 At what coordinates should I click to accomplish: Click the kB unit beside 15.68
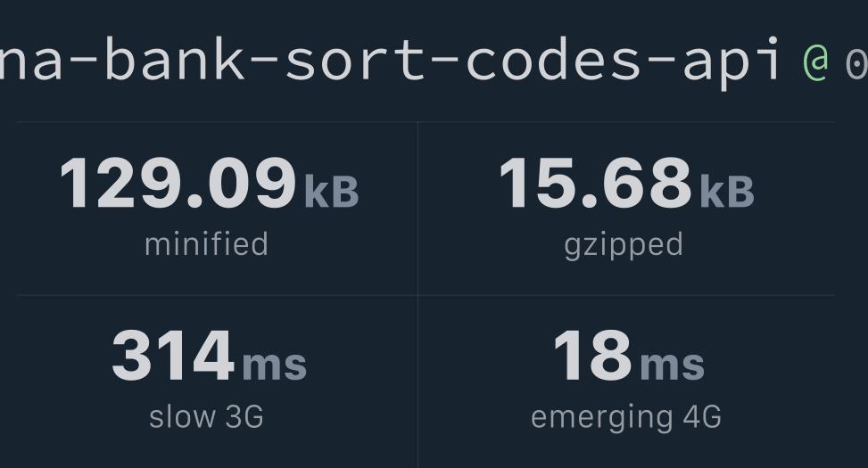click(x=727, y=192)
